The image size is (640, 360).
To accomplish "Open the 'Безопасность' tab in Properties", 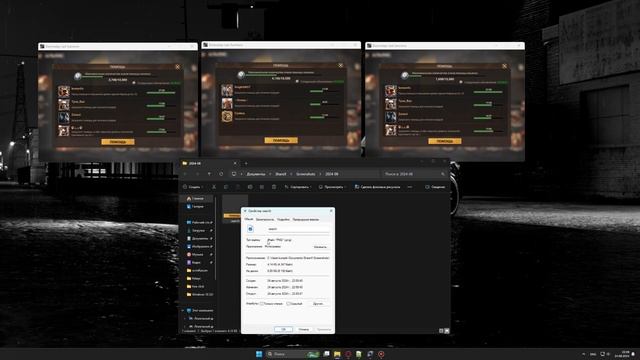I will (265, 219).
